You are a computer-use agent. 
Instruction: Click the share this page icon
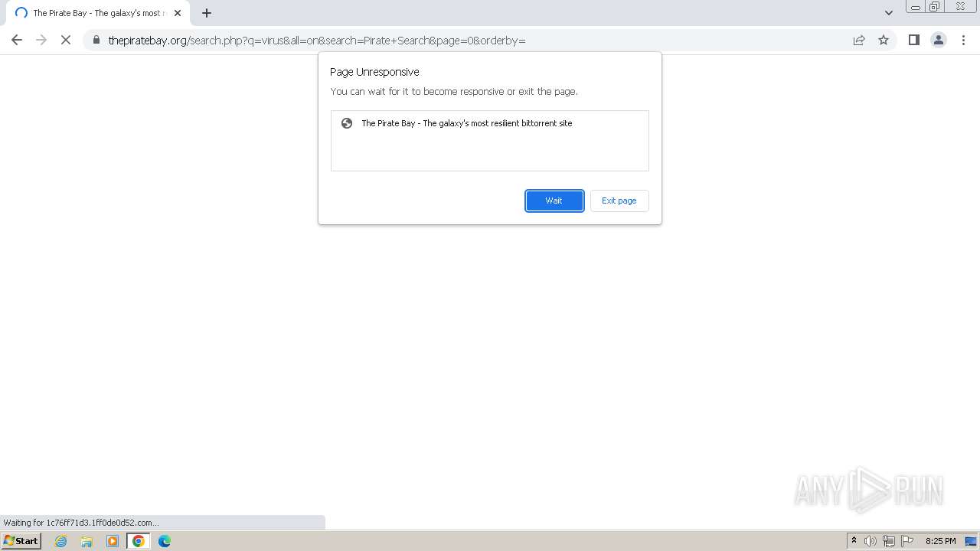pos(859,40)
